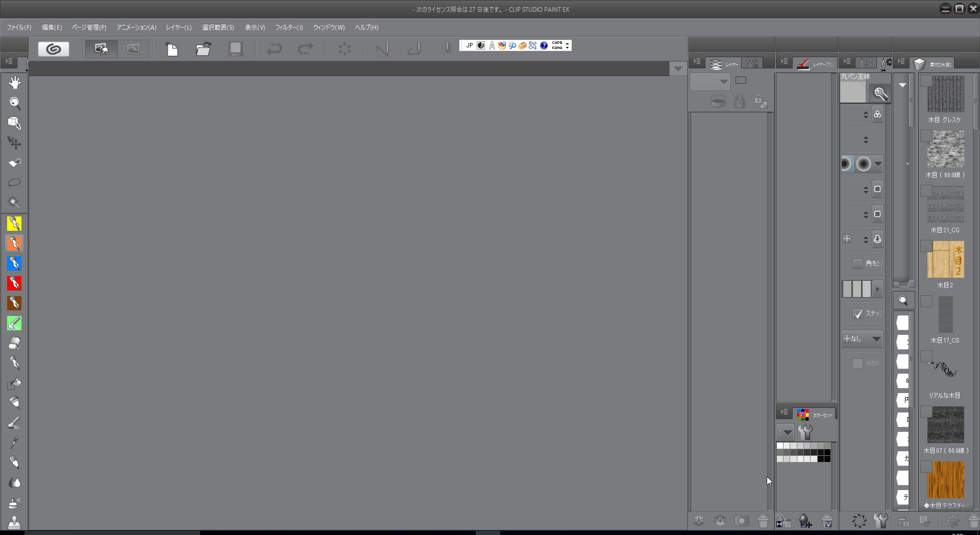
Task: Open Clip Studio launcher from command bar
Action: [x=54, y=49]
